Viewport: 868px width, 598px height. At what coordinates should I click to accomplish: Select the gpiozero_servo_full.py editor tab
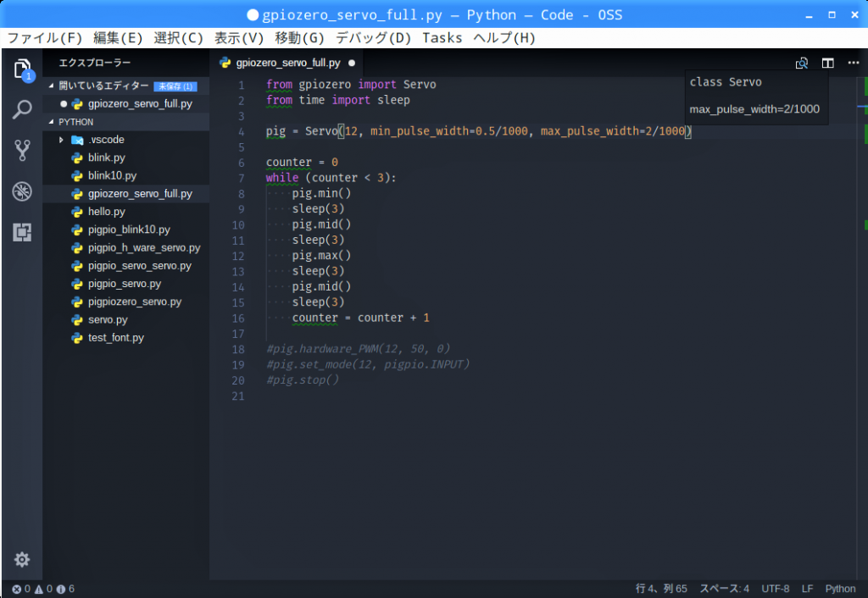point(287,63)
